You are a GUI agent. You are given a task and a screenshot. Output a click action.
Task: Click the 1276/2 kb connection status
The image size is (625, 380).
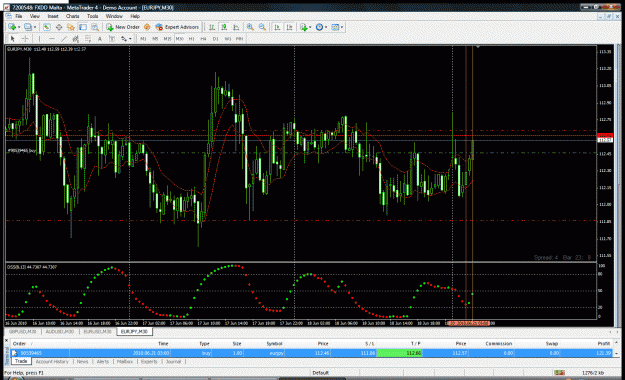[x=593, y=373]
